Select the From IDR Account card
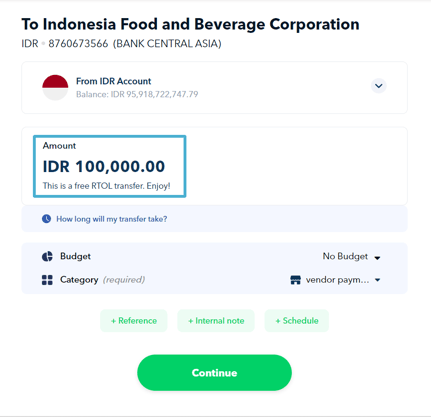This screenshot has width=431, height=417. 214,87
